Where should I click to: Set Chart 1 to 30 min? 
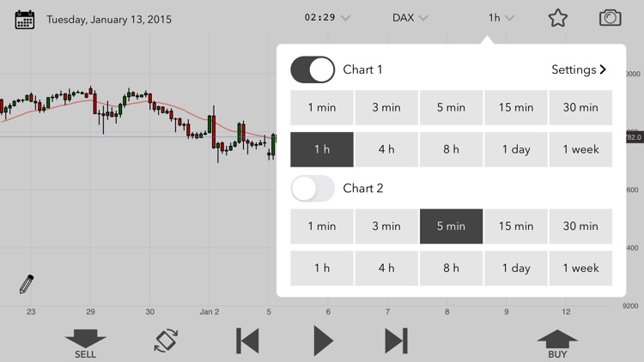[580, 107]
